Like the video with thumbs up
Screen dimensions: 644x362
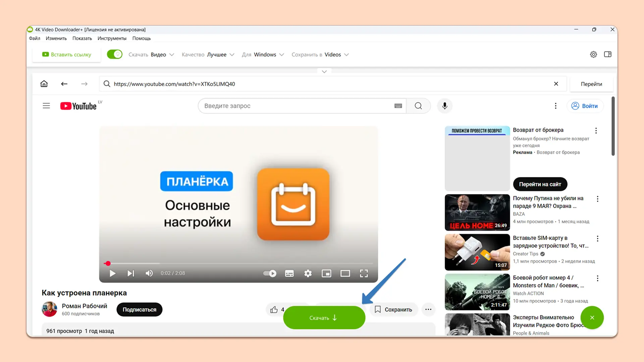(x=274, y=309)
